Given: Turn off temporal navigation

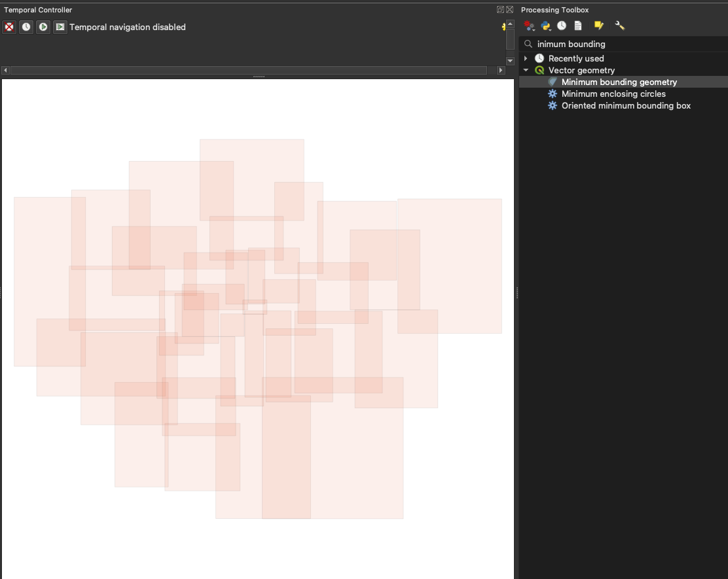Looking at the screenshot, I should tap(9, 27).
